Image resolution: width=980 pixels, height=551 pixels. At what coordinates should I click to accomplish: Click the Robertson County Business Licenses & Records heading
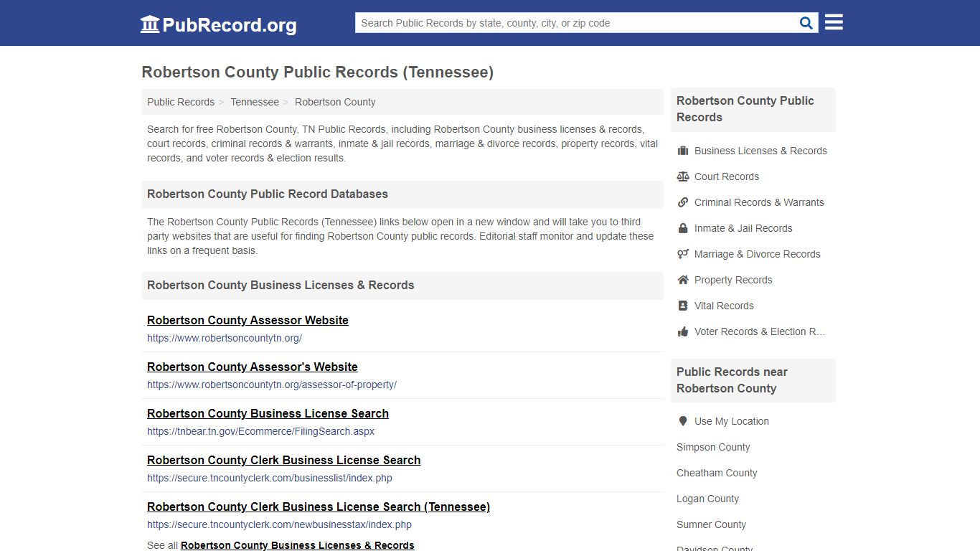pyautogui.click(x=281, y=285)
